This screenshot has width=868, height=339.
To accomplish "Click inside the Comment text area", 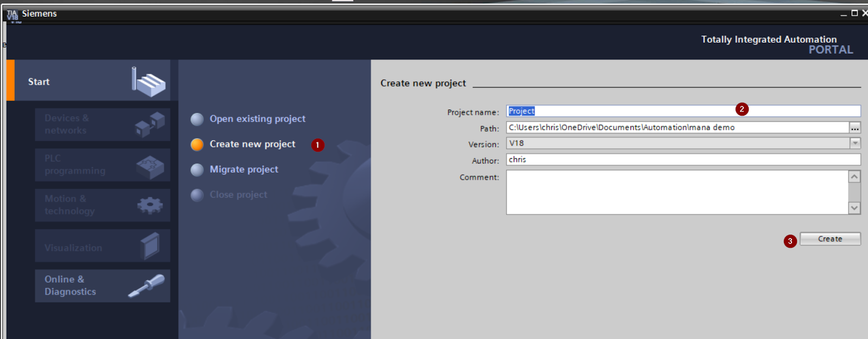I will [677, 192].
